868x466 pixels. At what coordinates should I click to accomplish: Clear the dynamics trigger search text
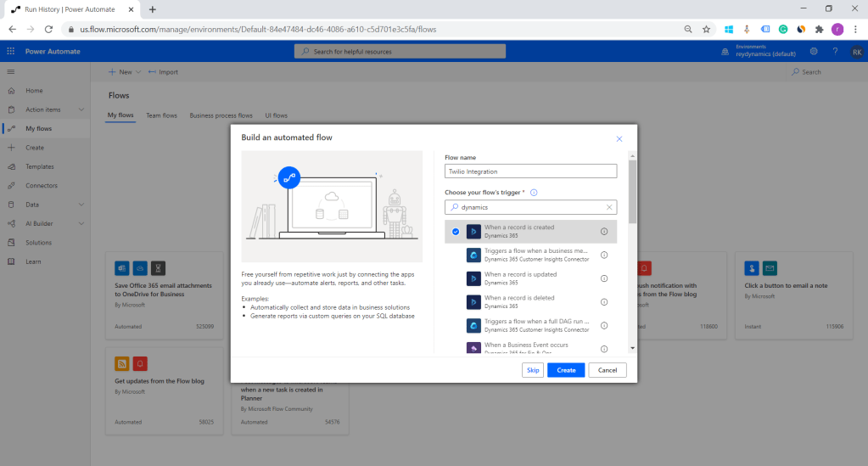coord(608,207)
